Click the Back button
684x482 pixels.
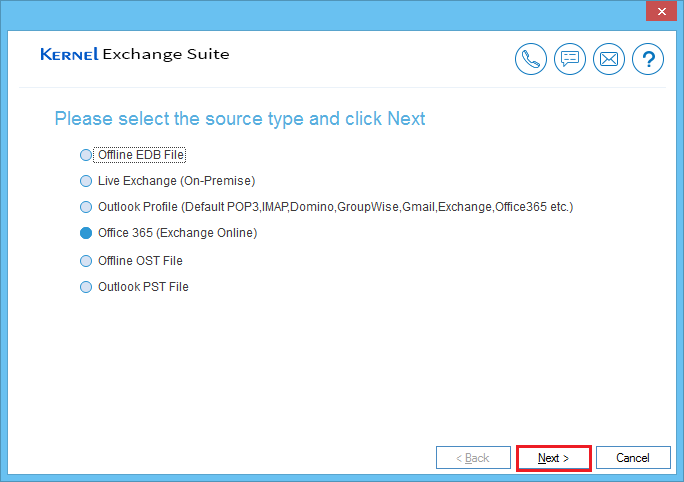coord(473,458)
